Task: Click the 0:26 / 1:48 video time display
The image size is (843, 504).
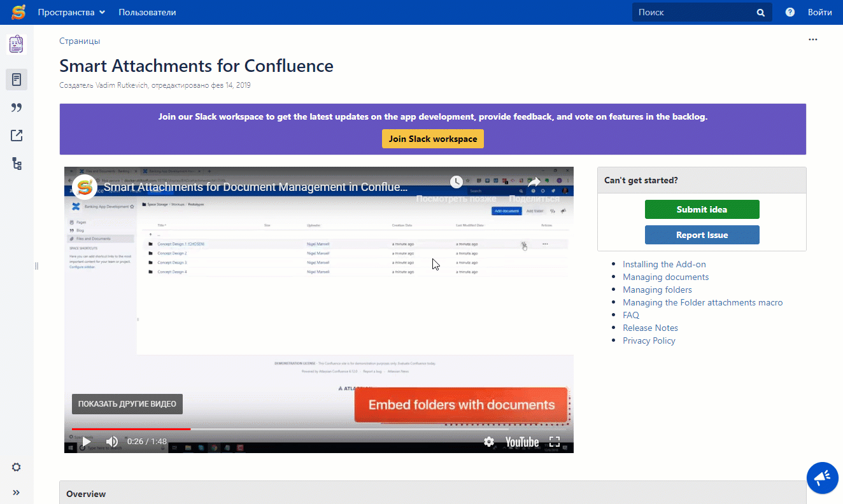Action: pos(147,442)
